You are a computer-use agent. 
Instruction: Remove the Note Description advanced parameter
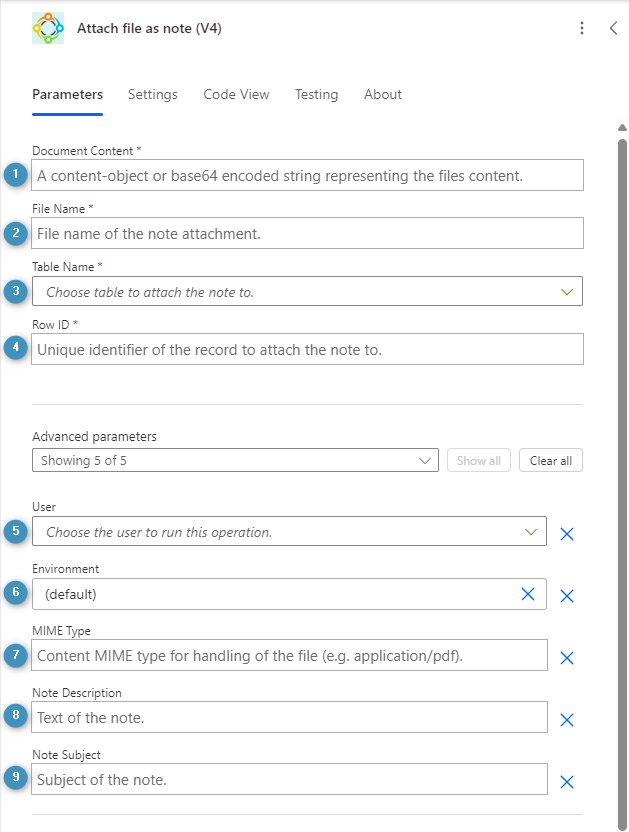pyautogui.click(x=566, y=720)
